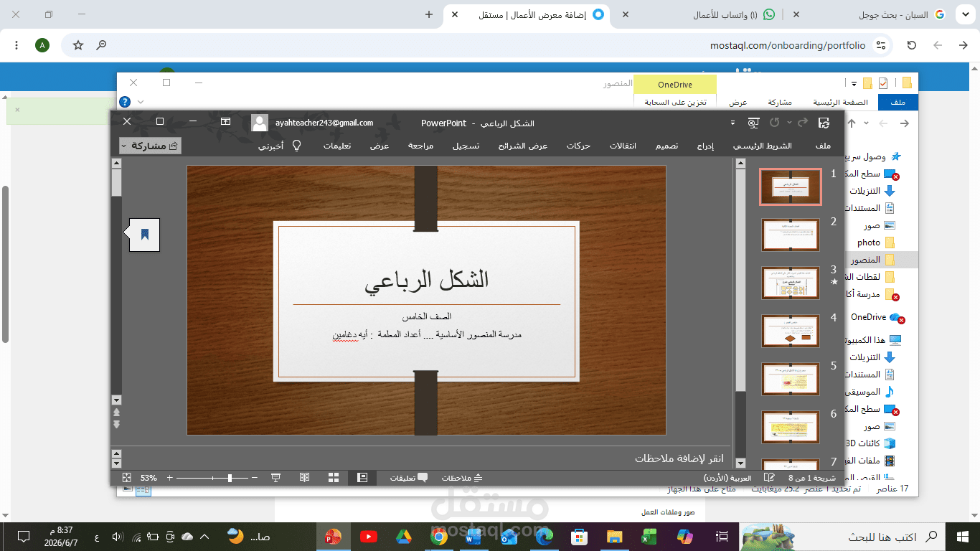Click the zoom out minus button
This screenshot has width=980, height=551.
click(255, 478)
